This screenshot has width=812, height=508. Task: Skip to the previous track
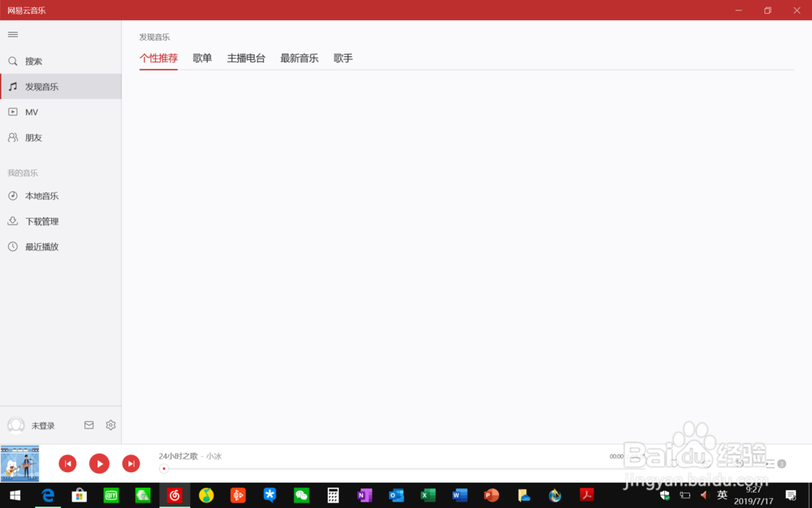pos(67,463)
